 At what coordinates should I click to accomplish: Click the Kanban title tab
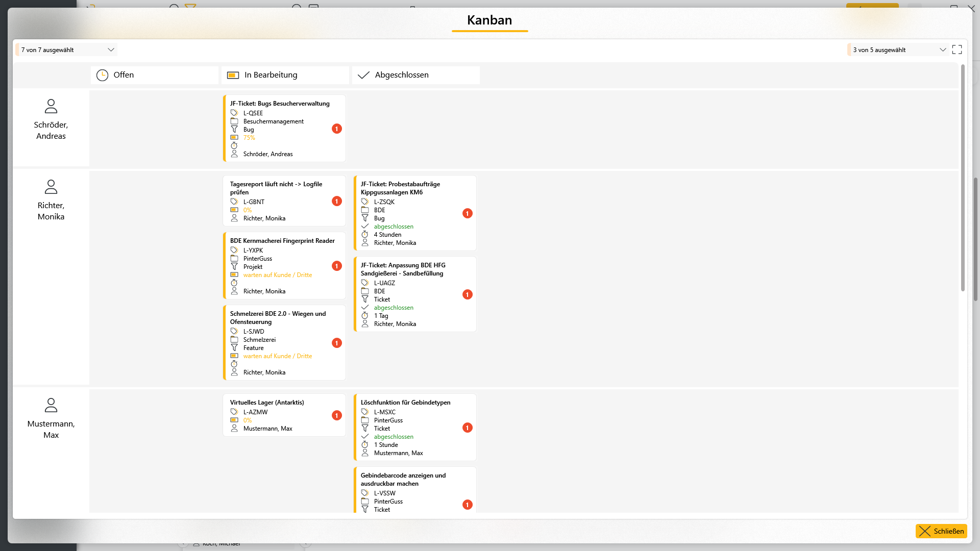(489, 20)
